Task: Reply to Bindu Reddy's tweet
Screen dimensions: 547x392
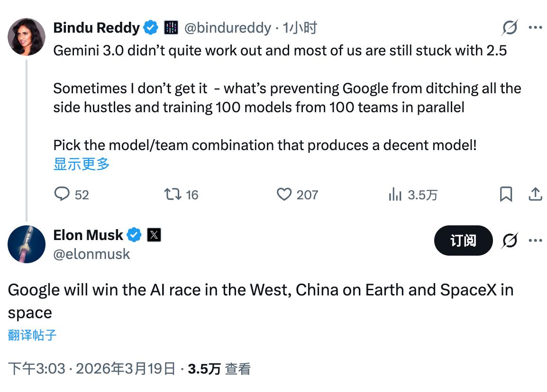Action: coord(62,194)
